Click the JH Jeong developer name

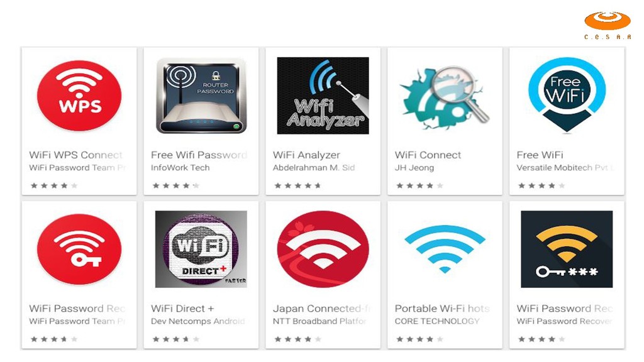pos(414,168)
